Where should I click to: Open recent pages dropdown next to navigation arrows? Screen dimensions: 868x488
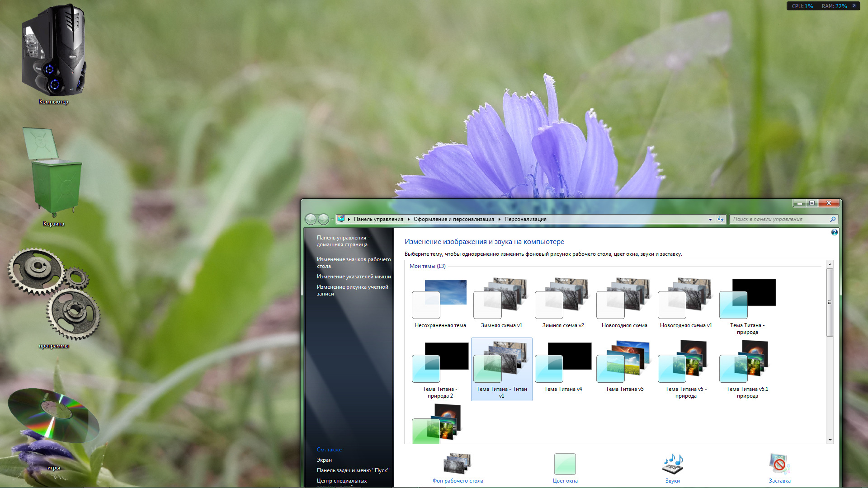pos(333,220)
